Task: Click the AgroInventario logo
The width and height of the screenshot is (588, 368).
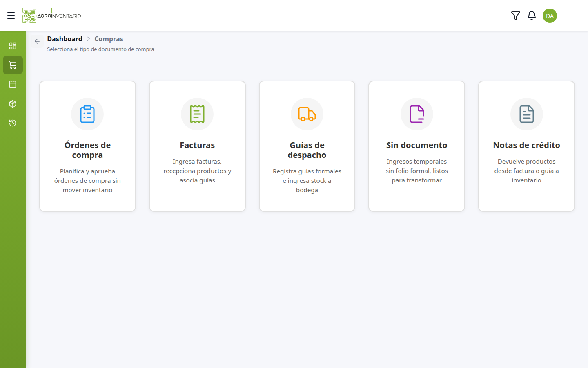Action: [52, 16]
